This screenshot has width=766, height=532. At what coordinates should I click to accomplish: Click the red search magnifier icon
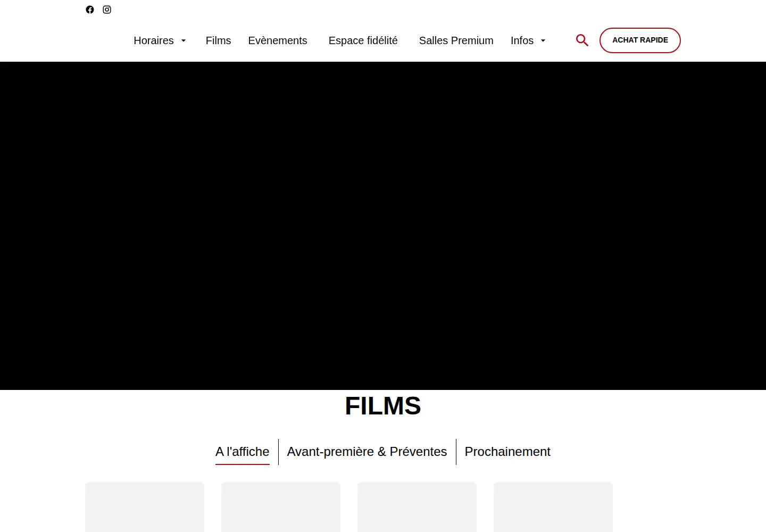[582, 40]
